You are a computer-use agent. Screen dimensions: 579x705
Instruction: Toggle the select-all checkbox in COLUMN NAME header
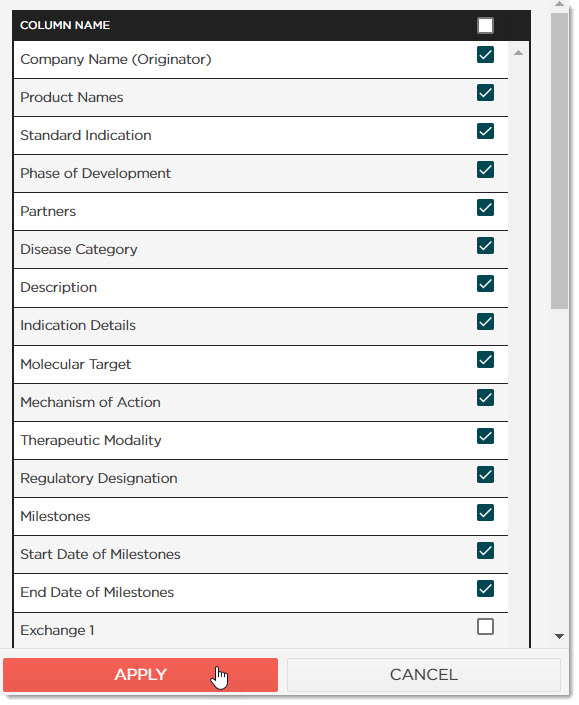[485, 25]
